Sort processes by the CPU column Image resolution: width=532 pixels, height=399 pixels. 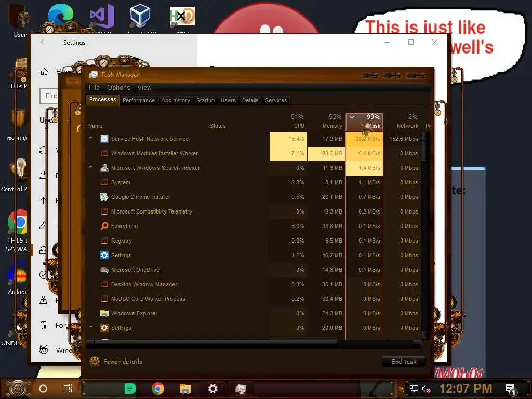pyautogui.click(x=288, y=122)
